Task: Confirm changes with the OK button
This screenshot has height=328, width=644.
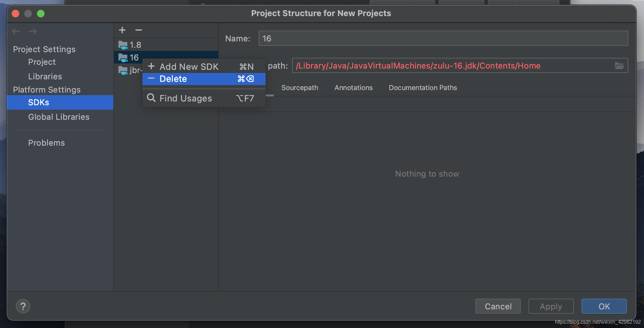Action: (x=604, y=306)
